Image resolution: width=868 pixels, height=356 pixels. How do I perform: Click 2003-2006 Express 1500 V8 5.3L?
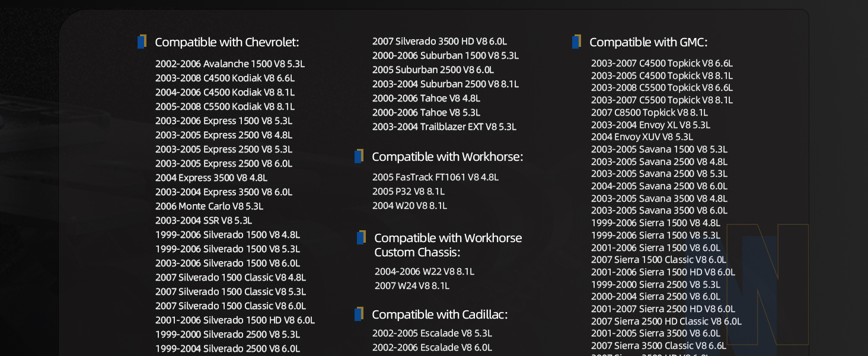[x=224, y=120]
